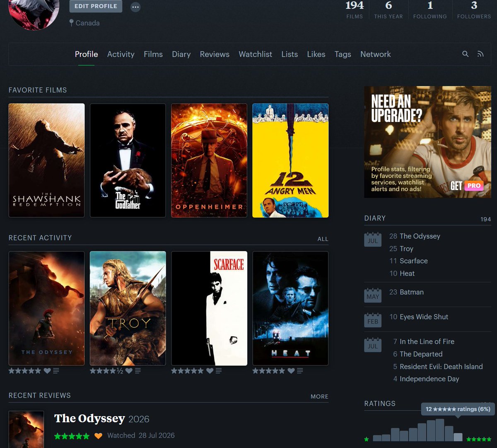Open the Batman diary entry
Screen dimensions: 497x448
(412, 292)
